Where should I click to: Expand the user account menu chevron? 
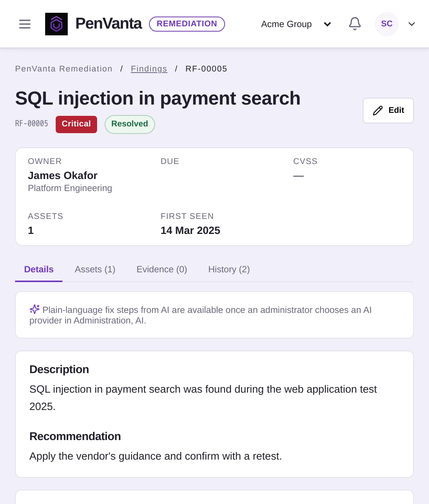412,24
